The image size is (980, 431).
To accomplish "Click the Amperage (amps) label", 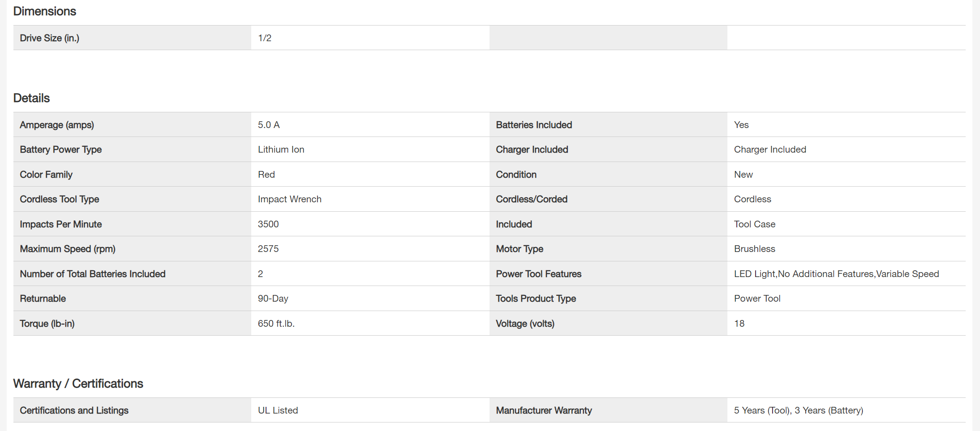I will pyautogui.click(x=57, y=125).
